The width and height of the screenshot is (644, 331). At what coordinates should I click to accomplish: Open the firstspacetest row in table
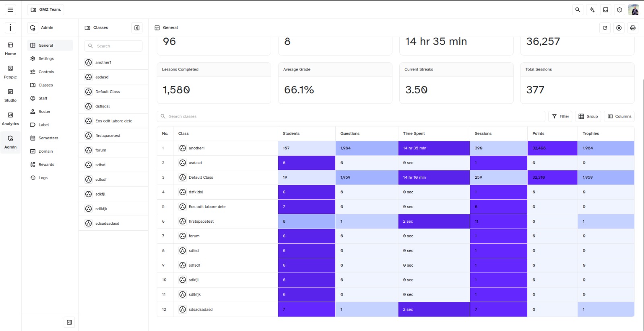click(396, 221)
